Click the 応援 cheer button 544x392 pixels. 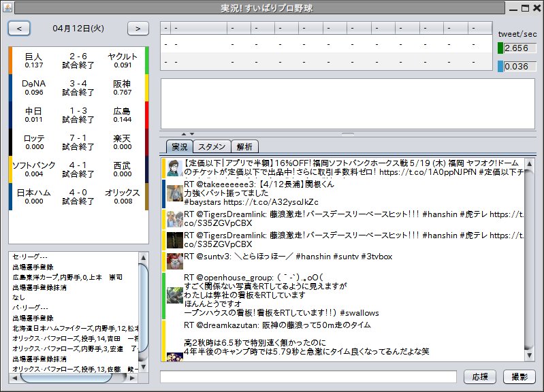[480, 377]
